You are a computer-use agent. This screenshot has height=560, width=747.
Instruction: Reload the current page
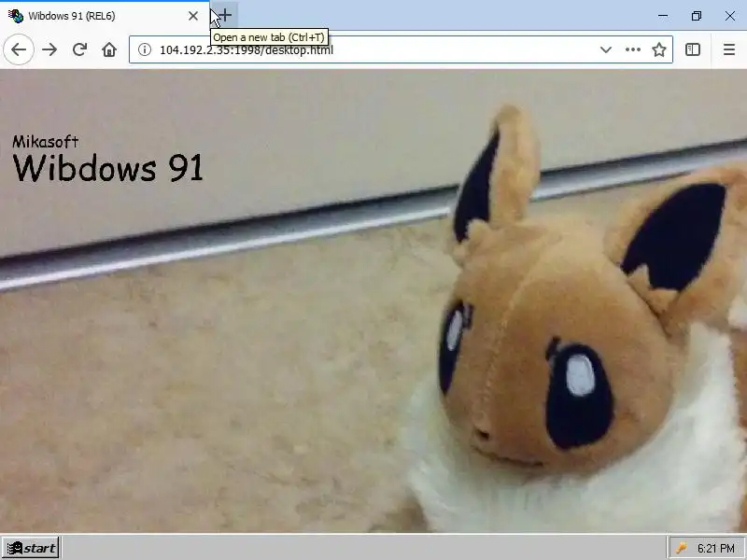tap(79, 49)
